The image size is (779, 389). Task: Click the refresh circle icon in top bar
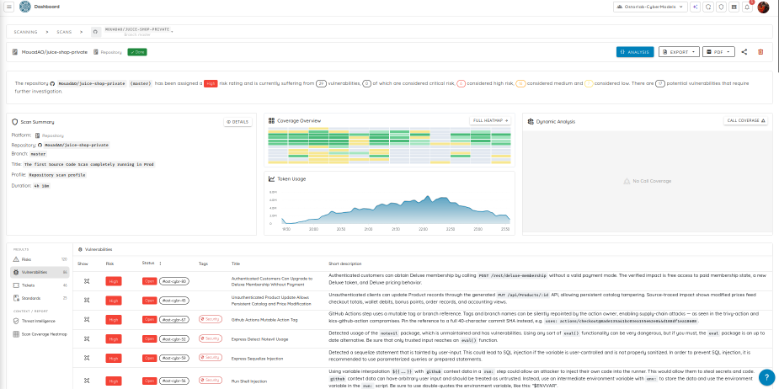[708, 7]
